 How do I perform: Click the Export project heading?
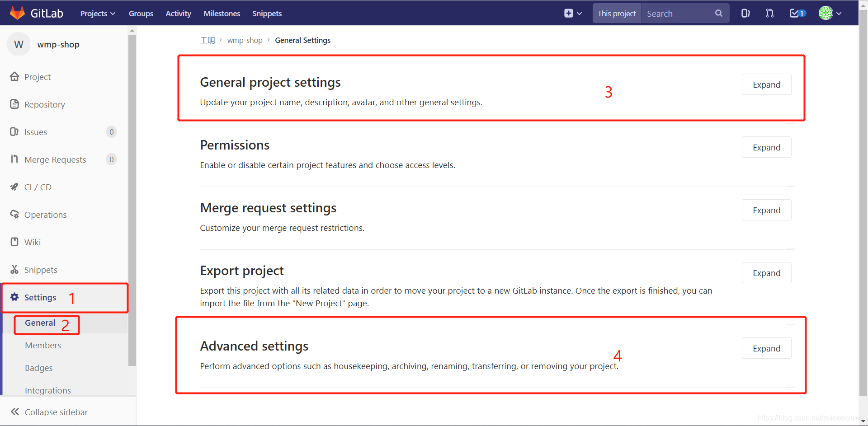click(x=242, y=271)
